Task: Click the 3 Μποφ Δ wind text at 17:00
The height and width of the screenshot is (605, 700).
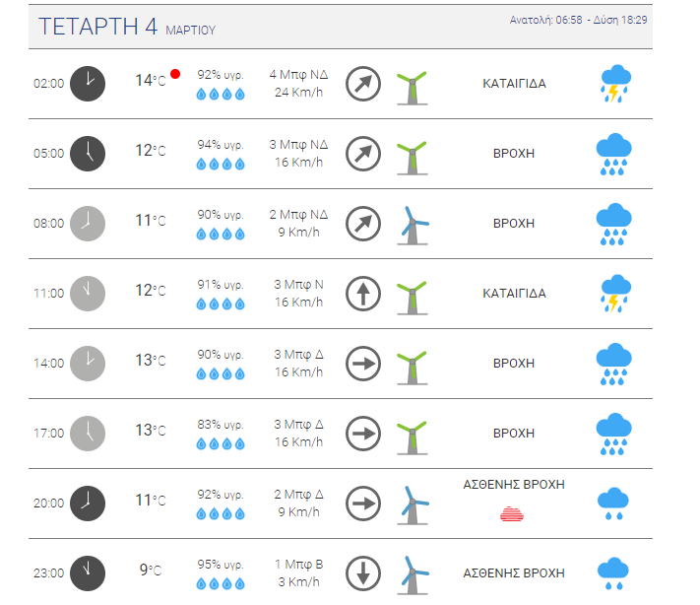Action: click(298, 425)
